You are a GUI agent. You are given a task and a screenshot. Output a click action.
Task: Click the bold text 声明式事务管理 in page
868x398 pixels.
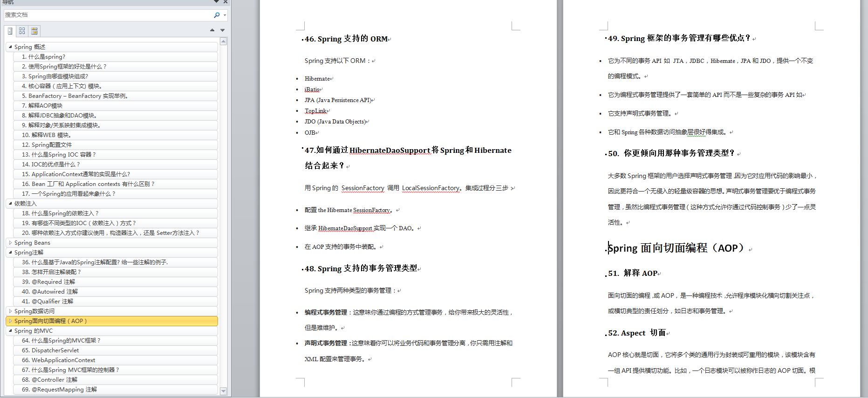(x=326, y=343)
